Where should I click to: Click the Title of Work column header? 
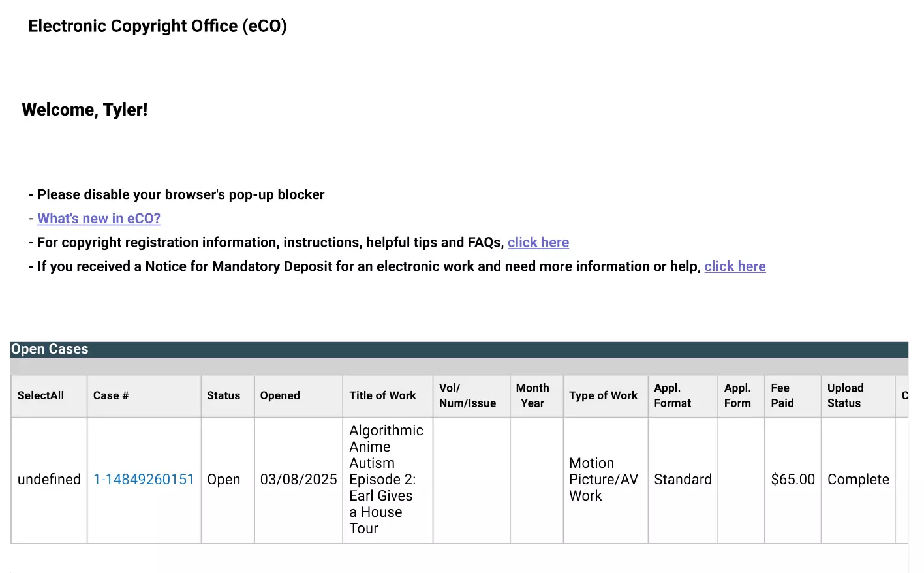coord(388,395)
